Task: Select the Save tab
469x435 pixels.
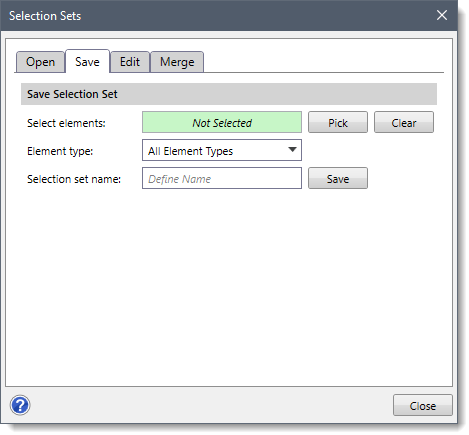Action: point(87,61)
